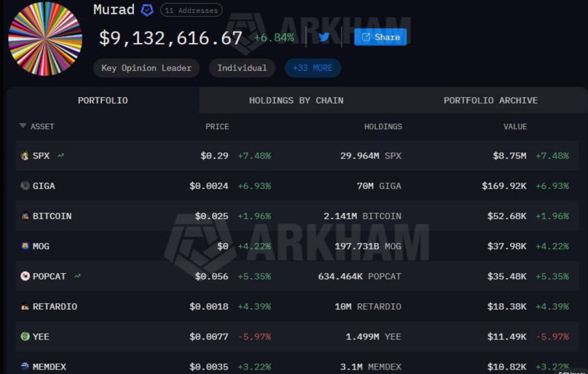Click the MEMDEX token icon
This screenshot has width=588, height=374.
[x=25, y=367]
